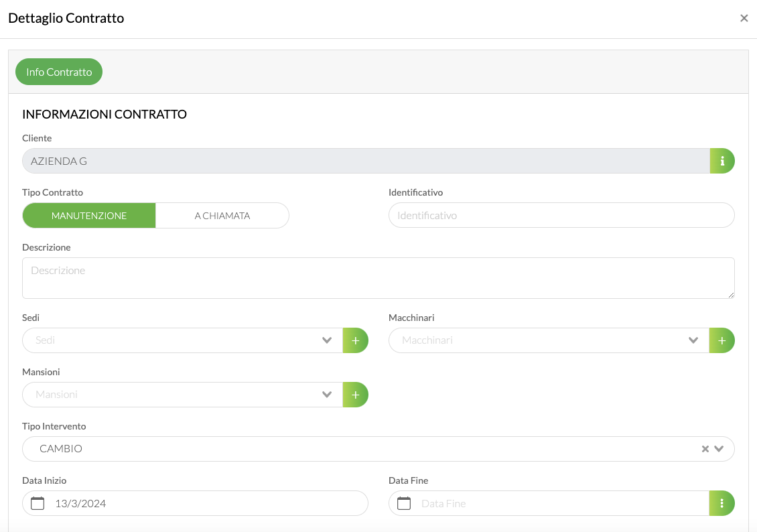This screenshot has width=757, height=532.
Task: Click the client info icon button
Action: (722, 161)
